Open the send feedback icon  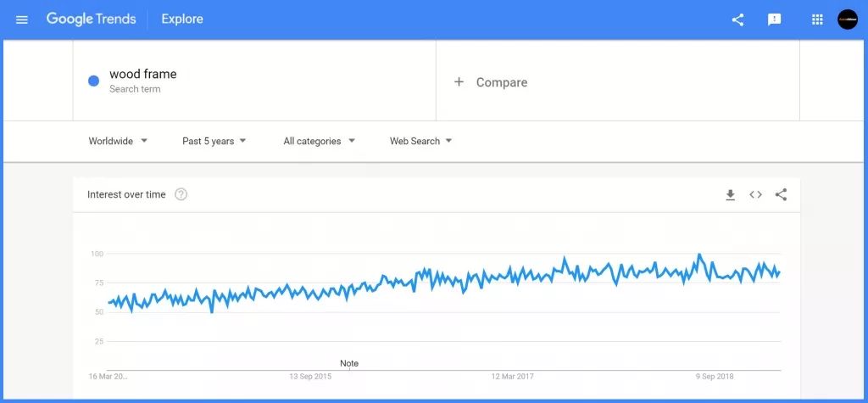click(774, 20)
